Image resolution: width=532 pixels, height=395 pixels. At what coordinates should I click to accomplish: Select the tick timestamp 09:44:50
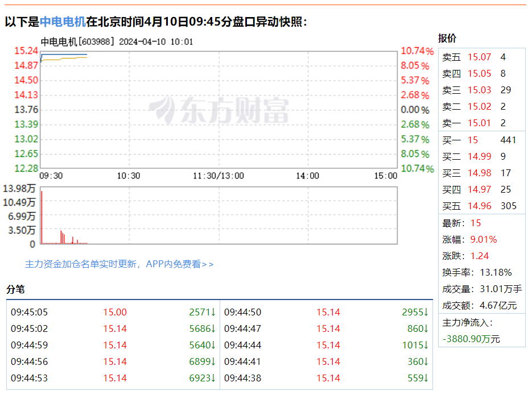coord(242,312)
